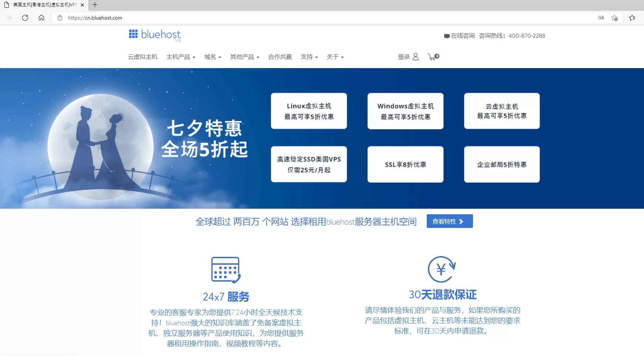Click the 登录 login link
Viewport: 644px width, 356px height.
(404, 57)
